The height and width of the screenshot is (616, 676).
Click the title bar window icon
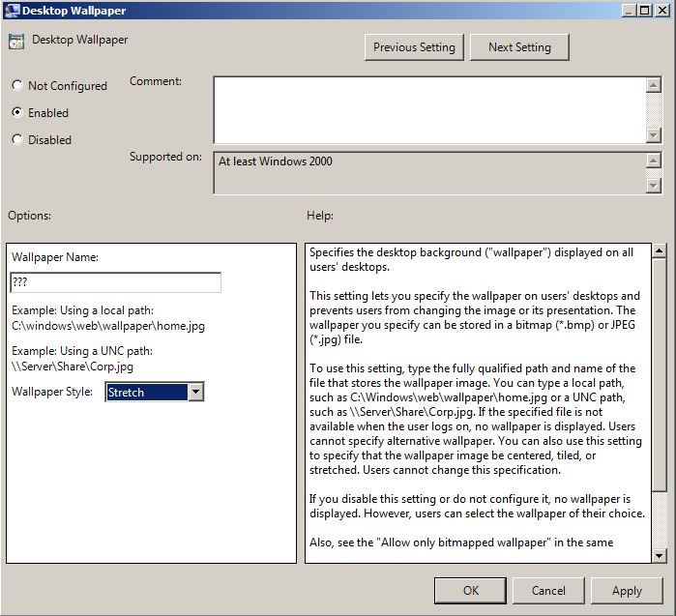click(x=12, y=11)
